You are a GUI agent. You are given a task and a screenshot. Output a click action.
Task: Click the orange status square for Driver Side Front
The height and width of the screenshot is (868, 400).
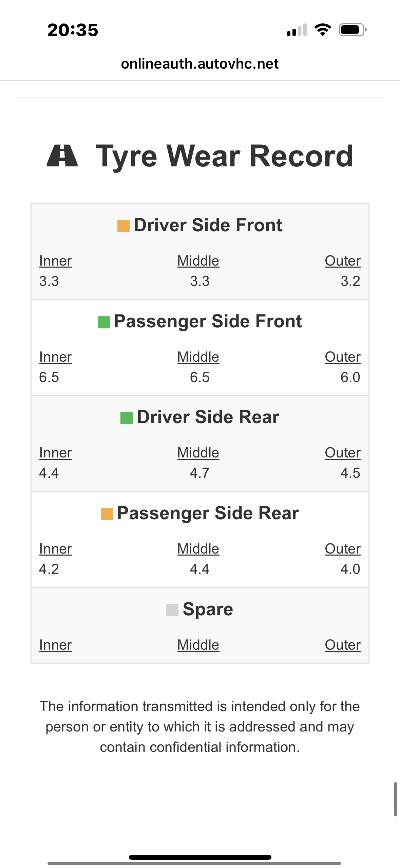point(123,226)
